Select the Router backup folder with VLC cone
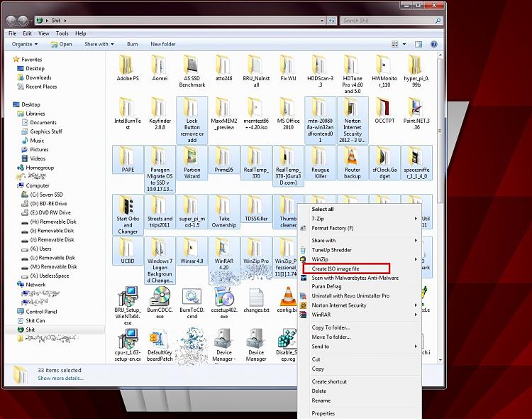 tap(352, 163)
